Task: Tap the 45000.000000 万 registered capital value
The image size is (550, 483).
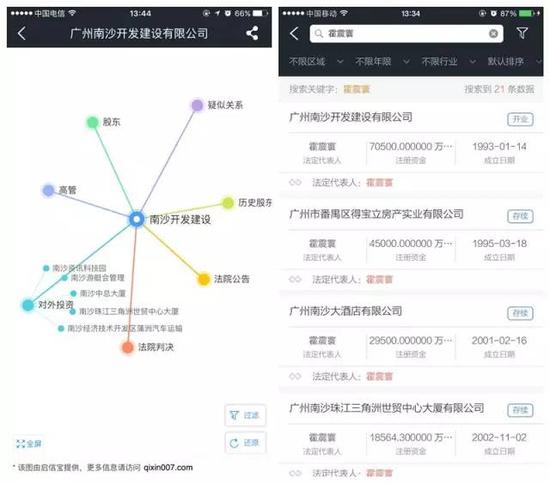Action: tap(410, 243)
